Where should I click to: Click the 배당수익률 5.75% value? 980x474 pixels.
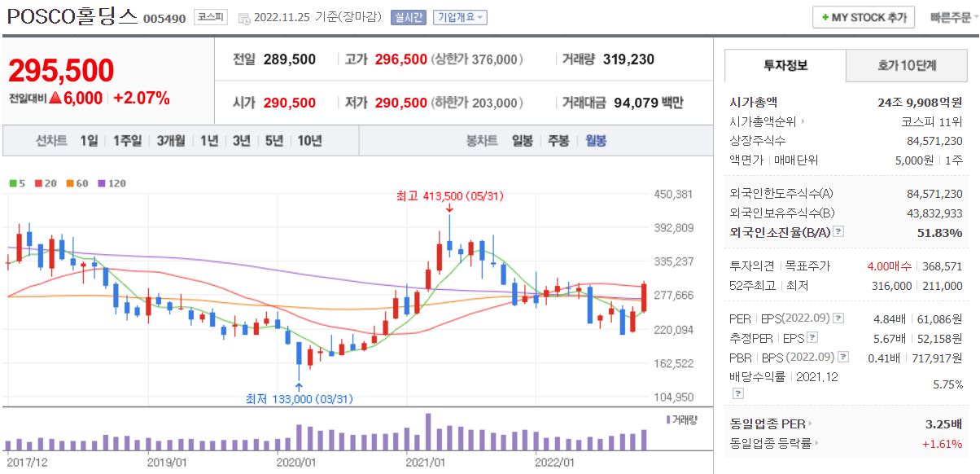[947, 384]
